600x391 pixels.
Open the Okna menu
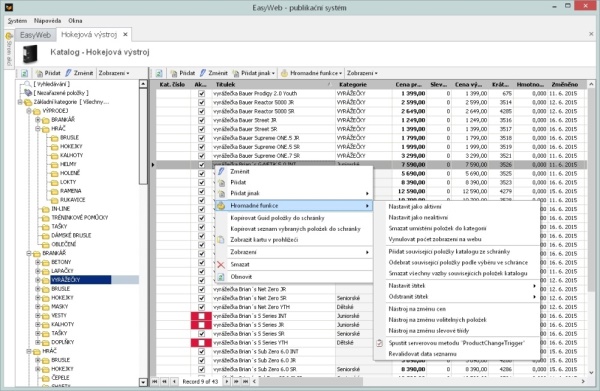(75, 21)
